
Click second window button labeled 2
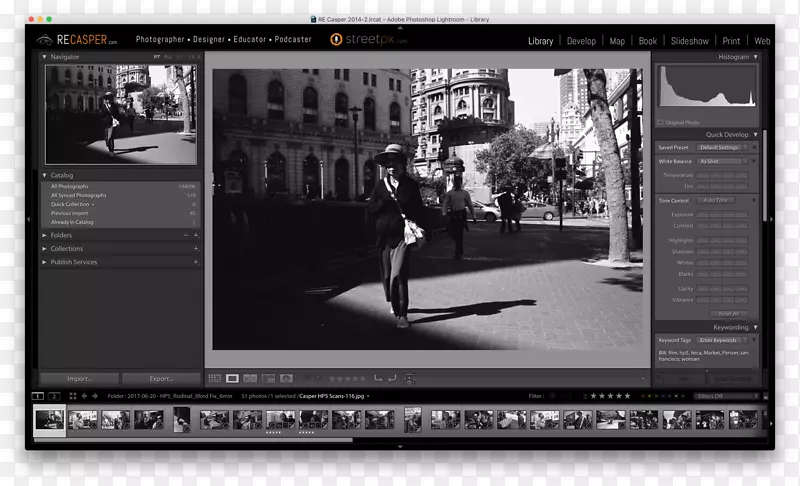[54, 396]
